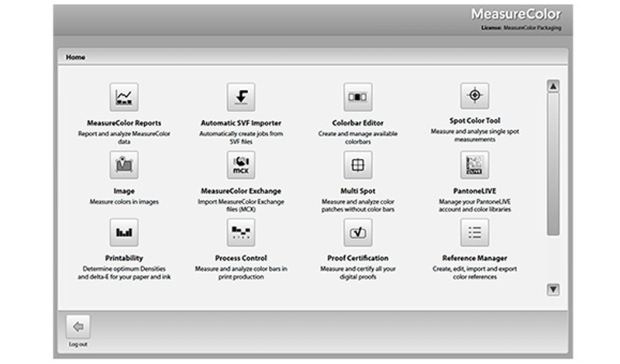Start the Spot Color Tool icon
Screen dimensions: 620x364
pos(474,95)
